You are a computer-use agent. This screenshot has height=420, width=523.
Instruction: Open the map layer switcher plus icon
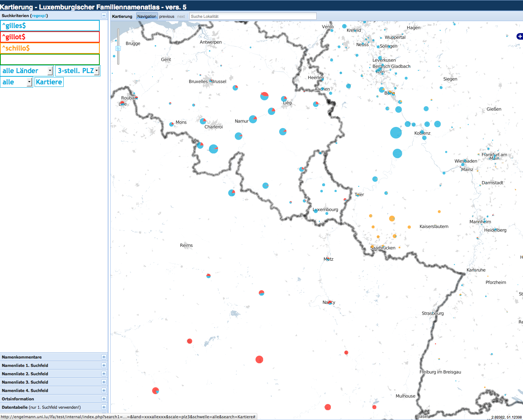(x=519, y=36)
